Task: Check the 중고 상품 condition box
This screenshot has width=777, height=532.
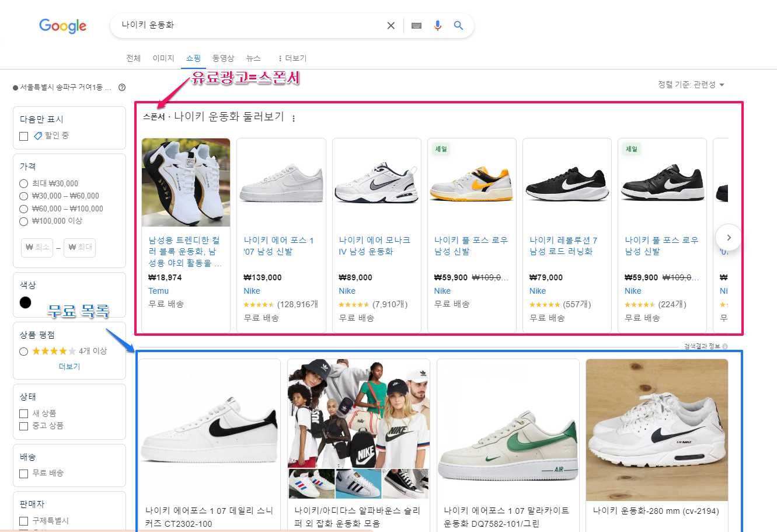Action: [24, 426]
